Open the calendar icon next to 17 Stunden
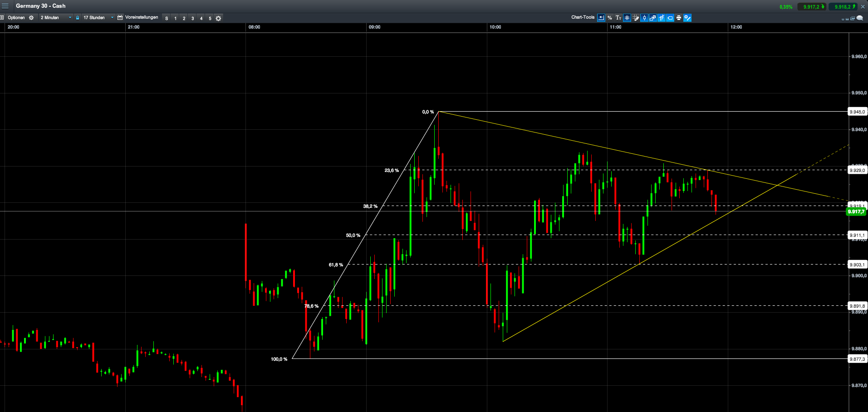868x412 pixels. pos(119,18)
